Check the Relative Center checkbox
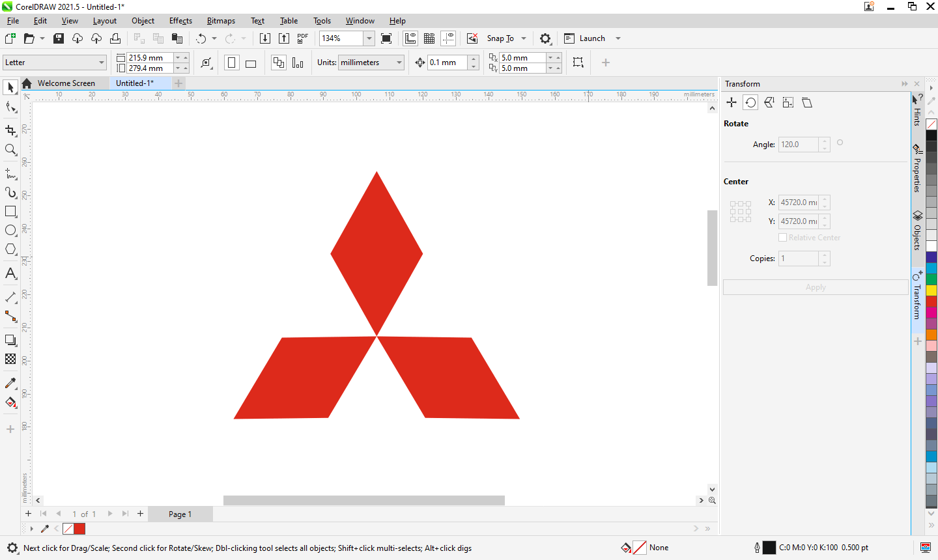Image resolution: width=938 pixels, height=560 pixels. point(783,238)
